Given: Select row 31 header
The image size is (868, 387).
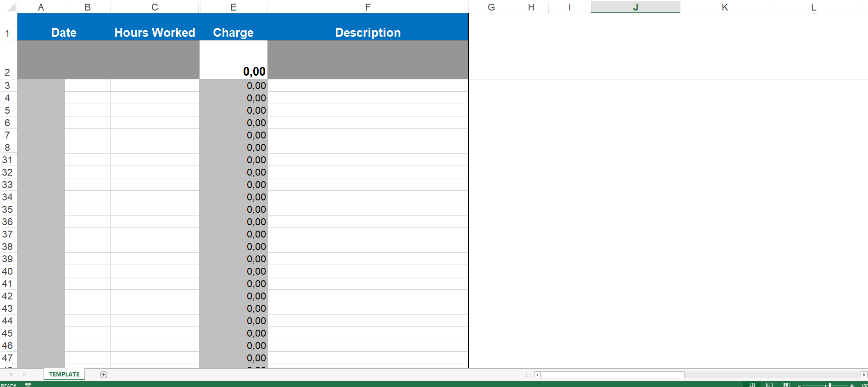Looking at the screenshot, I should click(x=8, y=160).
